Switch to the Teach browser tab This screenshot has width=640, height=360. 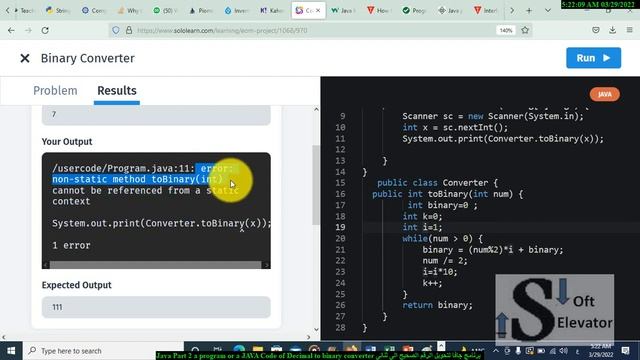click(x=24, y=11)
